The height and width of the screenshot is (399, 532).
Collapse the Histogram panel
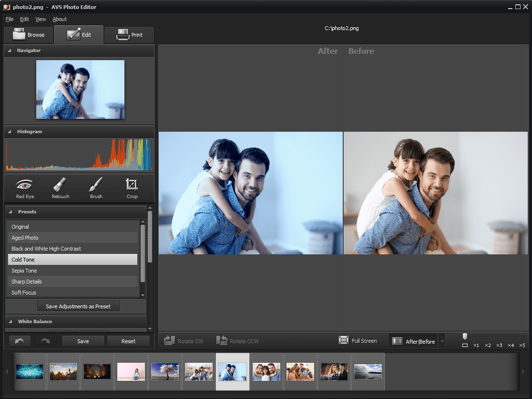click(10, 131)
